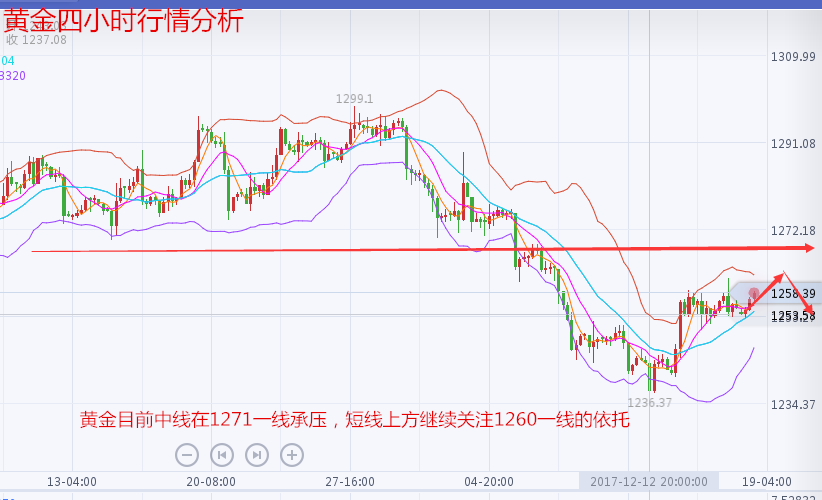Click the zoom out minus icon

[187, 455]
